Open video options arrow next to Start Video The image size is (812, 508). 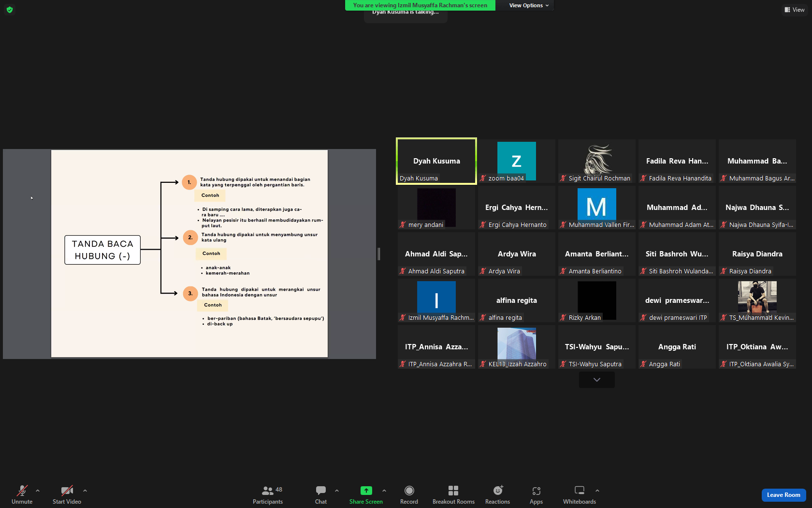click(85, 491)
